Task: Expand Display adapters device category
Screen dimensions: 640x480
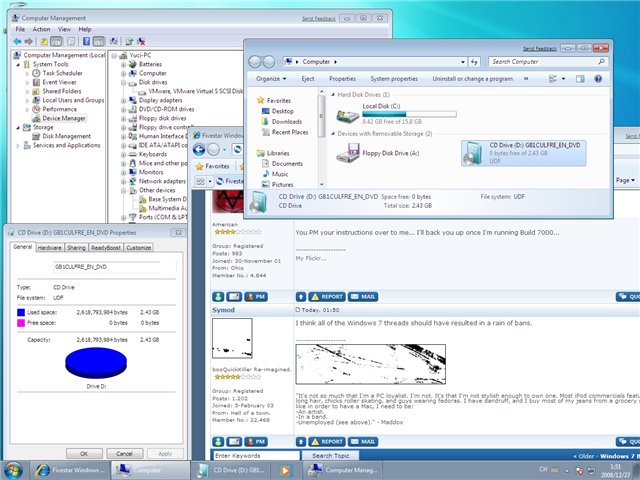Action: pyautogui.click(x=123, y=100)
